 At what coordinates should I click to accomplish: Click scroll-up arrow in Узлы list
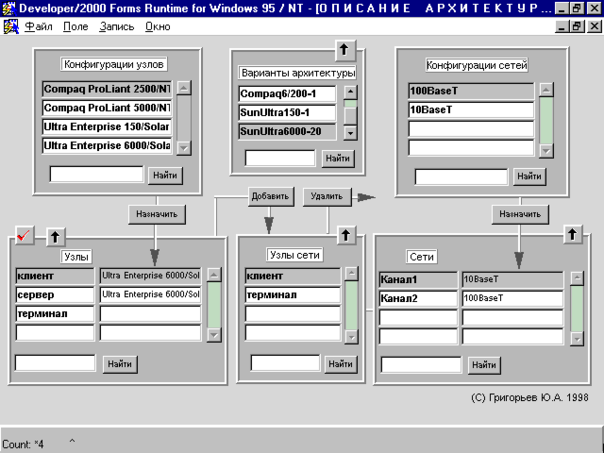214,275
